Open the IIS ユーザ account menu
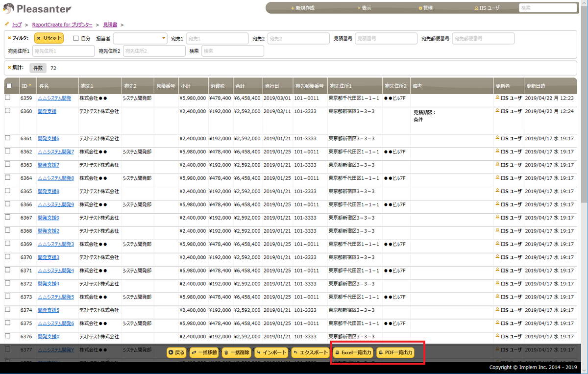 coord(488,8)
